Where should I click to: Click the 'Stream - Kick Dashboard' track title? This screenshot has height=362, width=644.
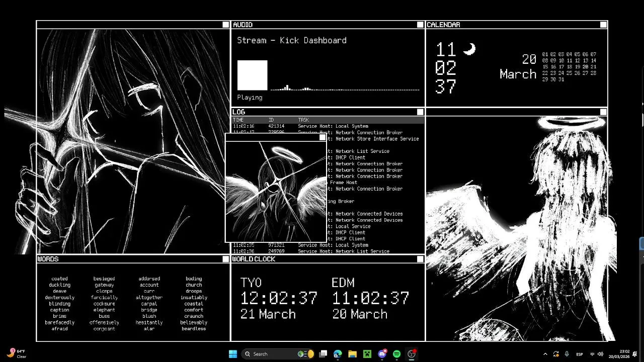tap(292, 40)
